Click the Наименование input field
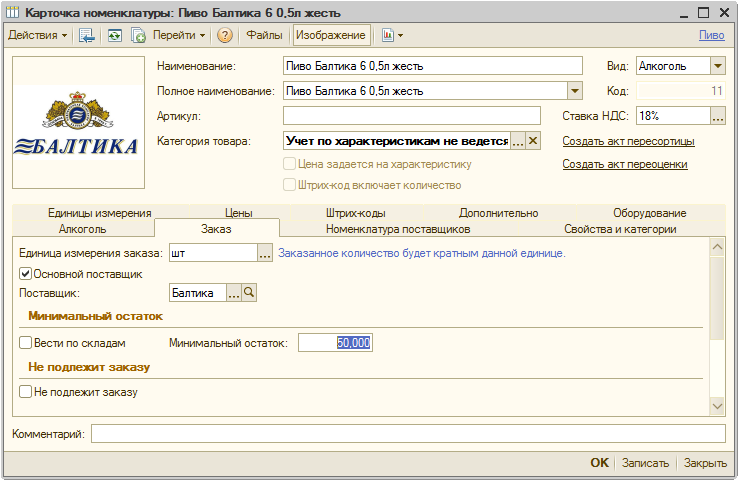 433,66
